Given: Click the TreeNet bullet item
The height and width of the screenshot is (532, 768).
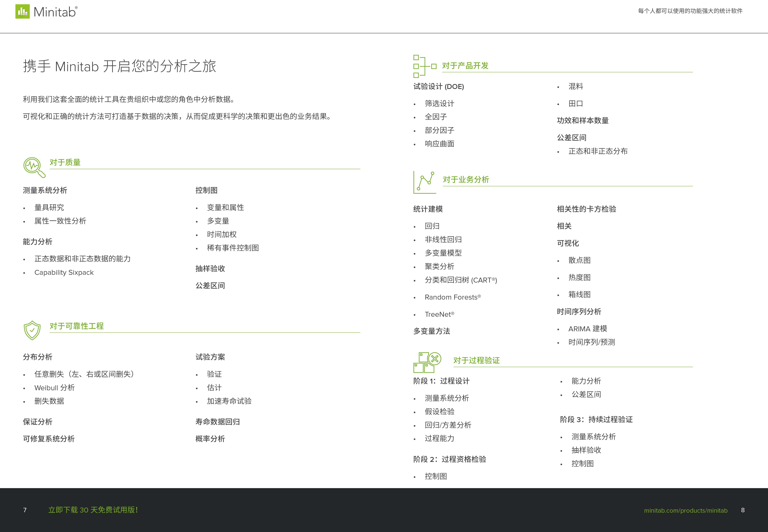Looking at the screenshot, I should point(439,314).
